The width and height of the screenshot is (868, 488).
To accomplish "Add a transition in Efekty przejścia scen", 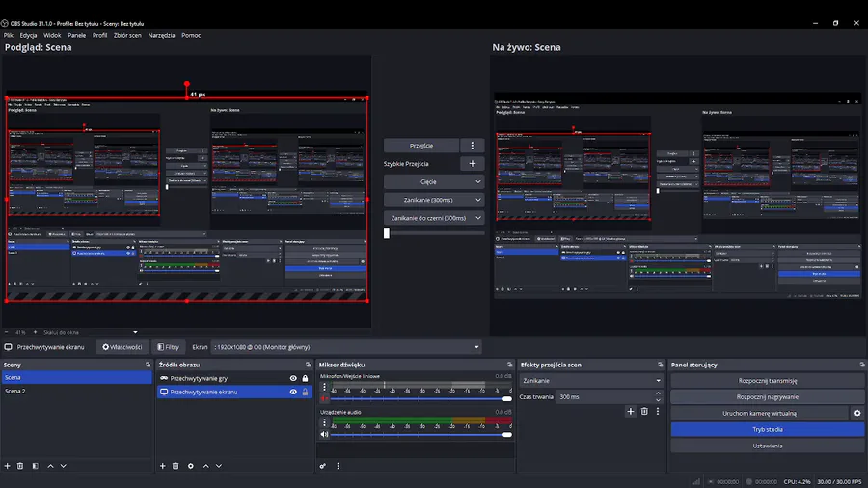I will pos(630,411).
